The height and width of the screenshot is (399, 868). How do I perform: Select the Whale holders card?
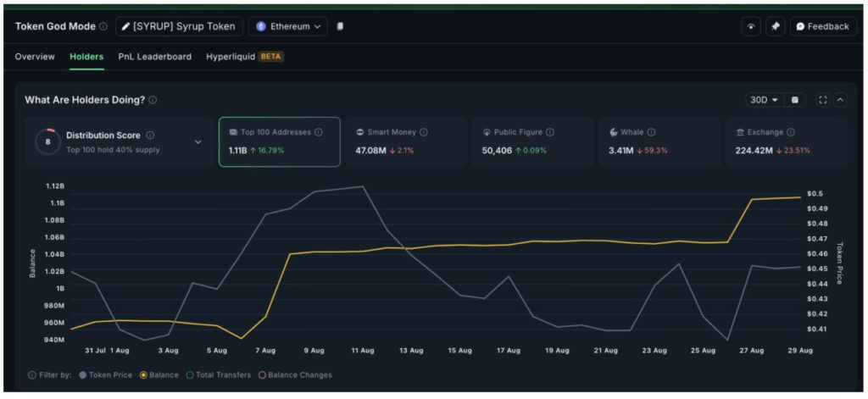point(658,141)
